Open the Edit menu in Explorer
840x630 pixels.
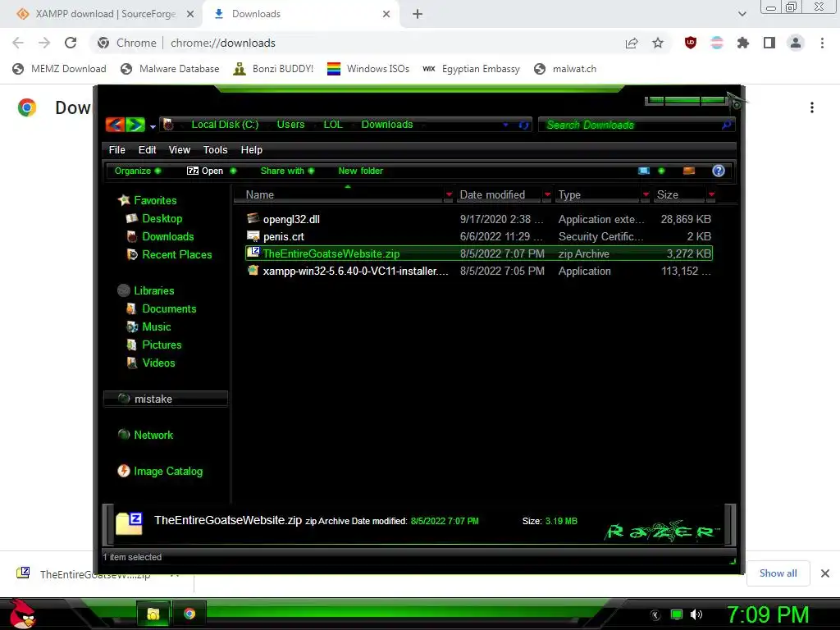click(x=148, y=150)
